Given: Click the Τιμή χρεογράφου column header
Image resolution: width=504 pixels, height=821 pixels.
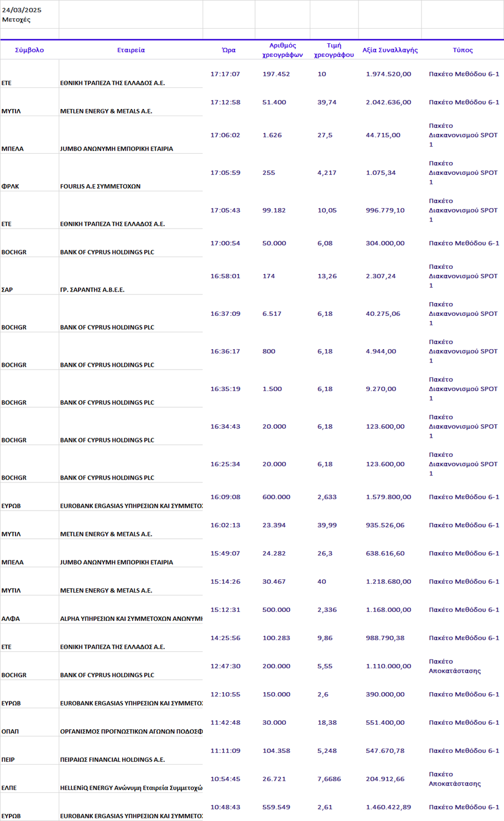Looking at the screenshot, I should pos(334,50).
